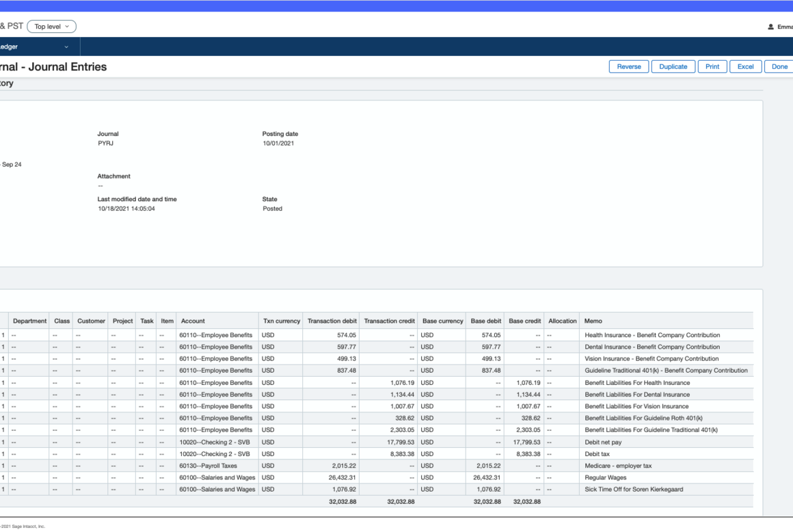Click the 60130--Payroll Taxes account cell
The image size is (793, 532).
click(x=208, y=466)
